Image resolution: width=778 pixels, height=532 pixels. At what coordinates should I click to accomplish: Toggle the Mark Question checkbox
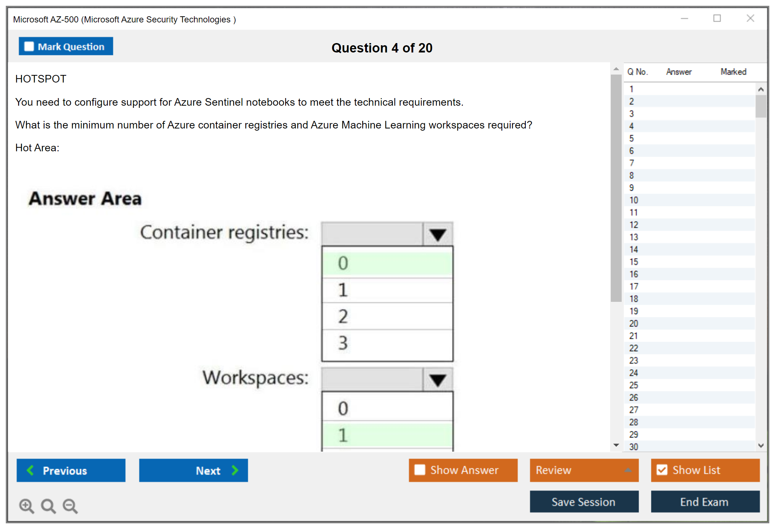click(29, 46)
